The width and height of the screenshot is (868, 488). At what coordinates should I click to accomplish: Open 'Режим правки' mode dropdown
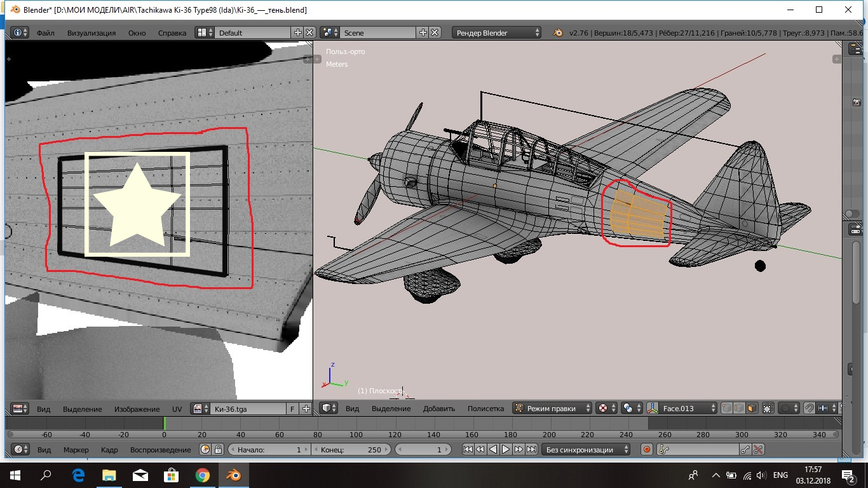(x=552, y=409)
